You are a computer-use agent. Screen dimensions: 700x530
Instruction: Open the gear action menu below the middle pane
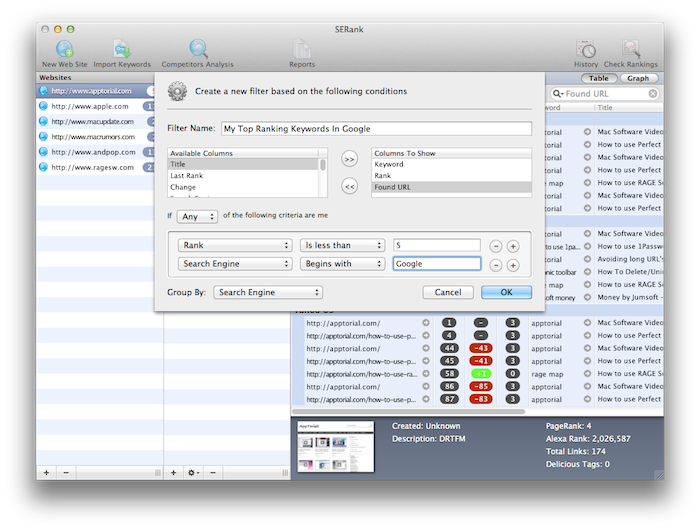pyautogui.click(x=193, y=472)
